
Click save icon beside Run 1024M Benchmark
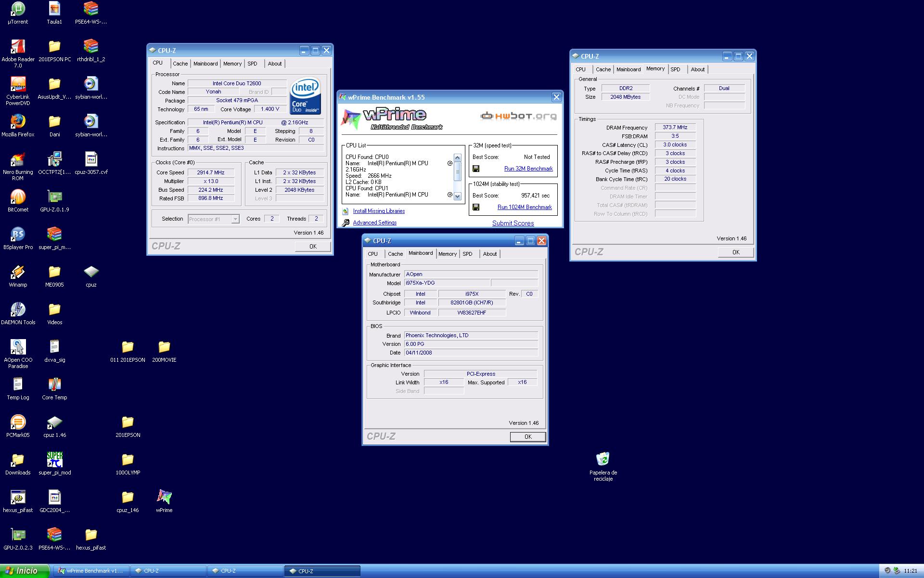(476, 207)
